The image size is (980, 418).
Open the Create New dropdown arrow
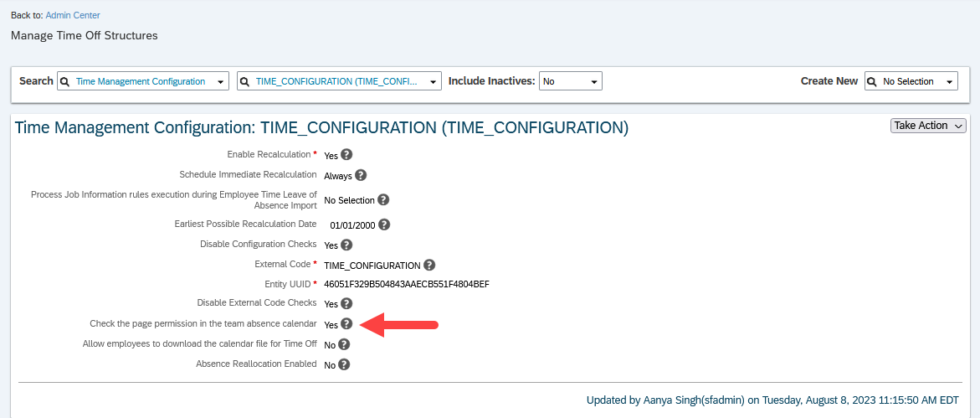pos(949,82)
